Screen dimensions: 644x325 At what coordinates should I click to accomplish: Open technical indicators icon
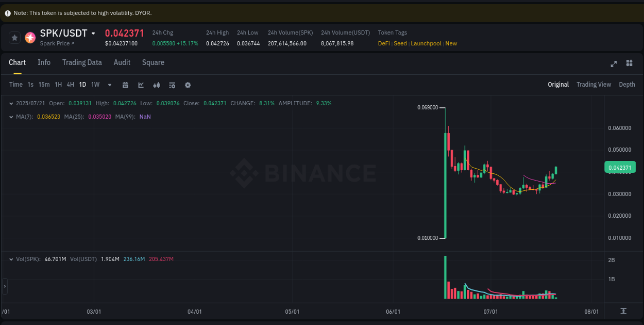click(x=157, y=85)
